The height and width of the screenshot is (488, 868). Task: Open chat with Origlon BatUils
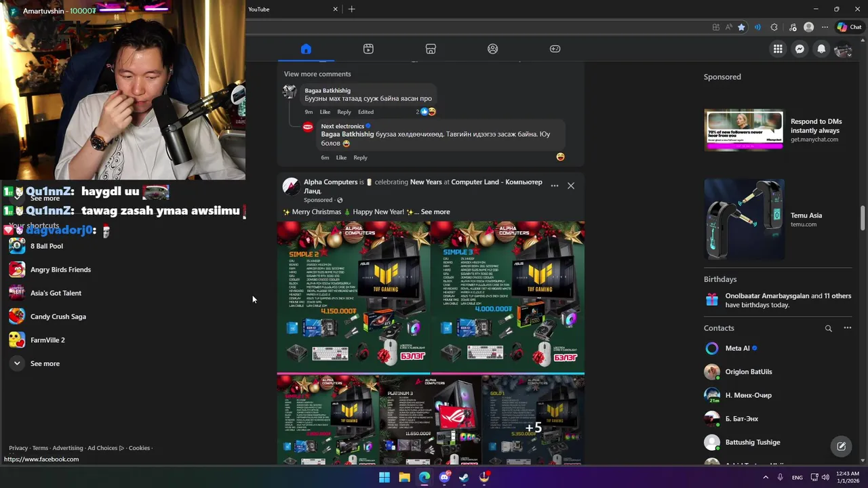pyautogui.click(x=778, y=371)
